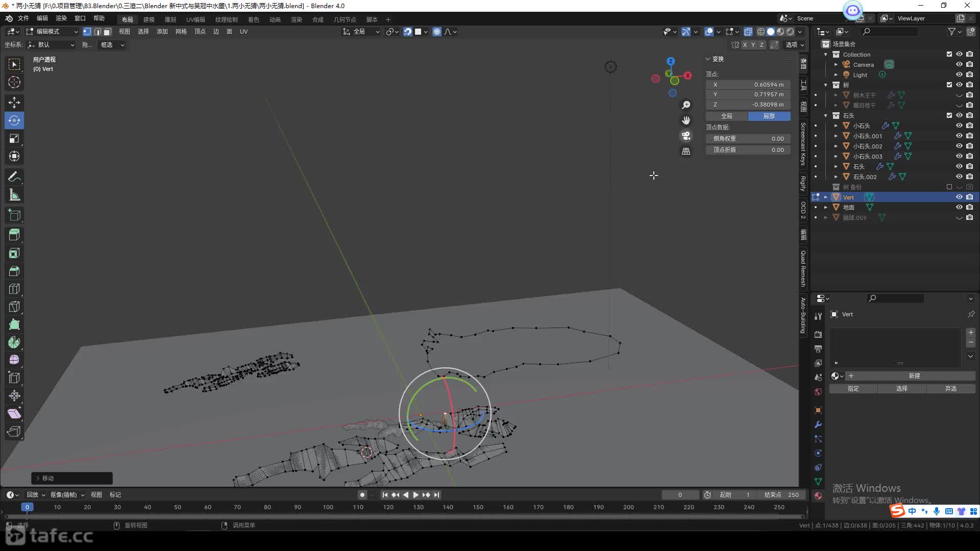This screenshot has width=980, height=551.
Task: Expand the Vert object in outliner
Action: point(825,197)
